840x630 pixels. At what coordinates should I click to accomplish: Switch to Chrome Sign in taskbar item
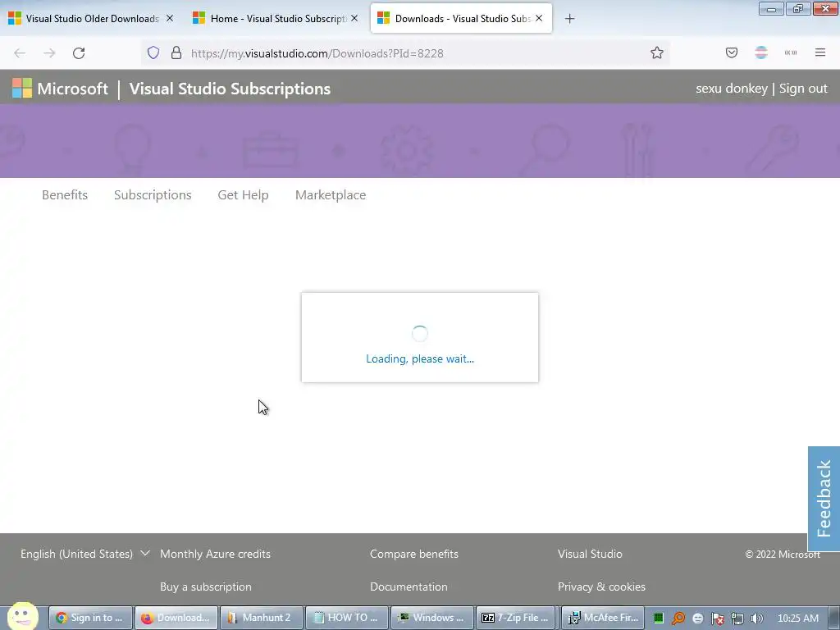click(90, 618)
